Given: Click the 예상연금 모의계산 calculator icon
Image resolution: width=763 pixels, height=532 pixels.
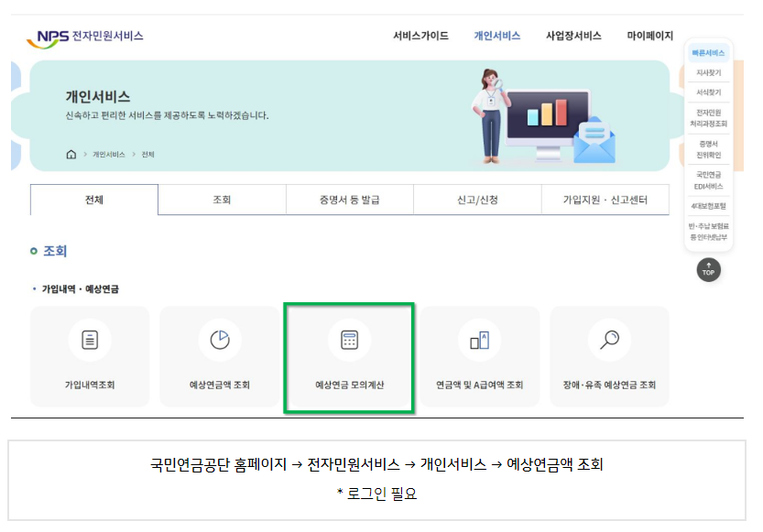Looking at the screenshot, I should point(349,338).
